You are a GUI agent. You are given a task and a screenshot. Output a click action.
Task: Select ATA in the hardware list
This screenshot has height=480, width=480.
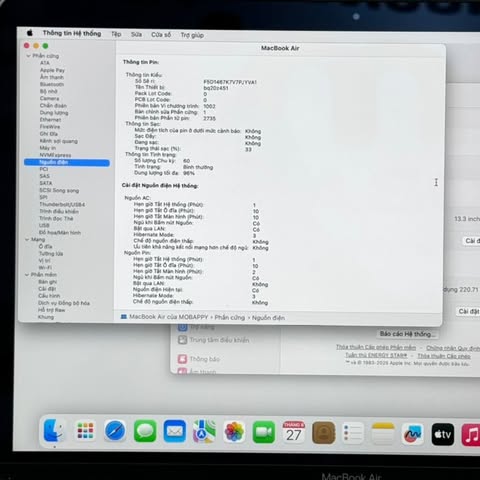[45, 63]
